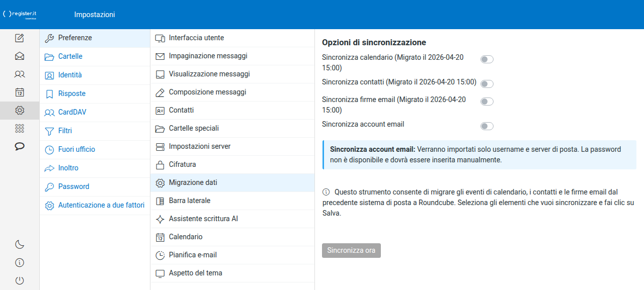Click the arrow icon beside Inoltro
644x290 pixels.
tap(49, 168)
